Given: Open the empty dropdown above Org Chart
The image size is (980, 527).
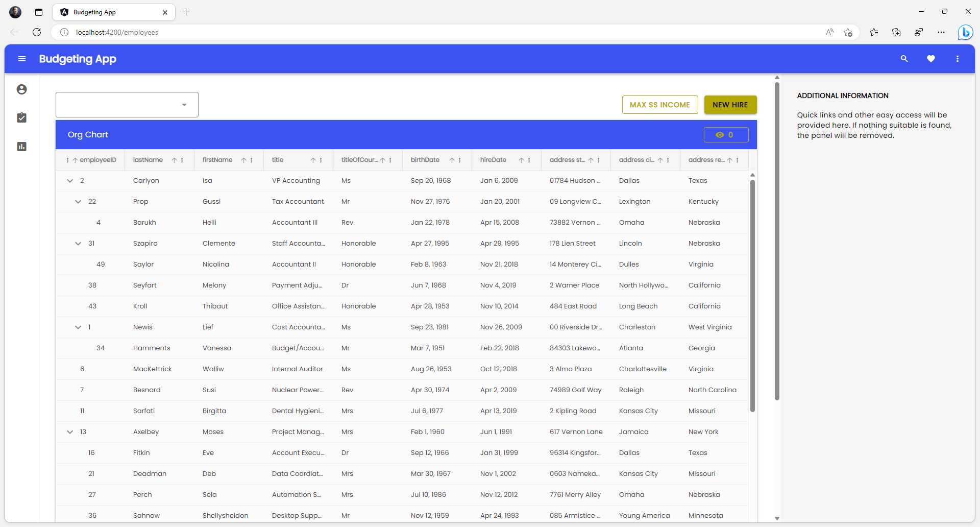Looking at the screenshot, I should (x=127, y=105).
